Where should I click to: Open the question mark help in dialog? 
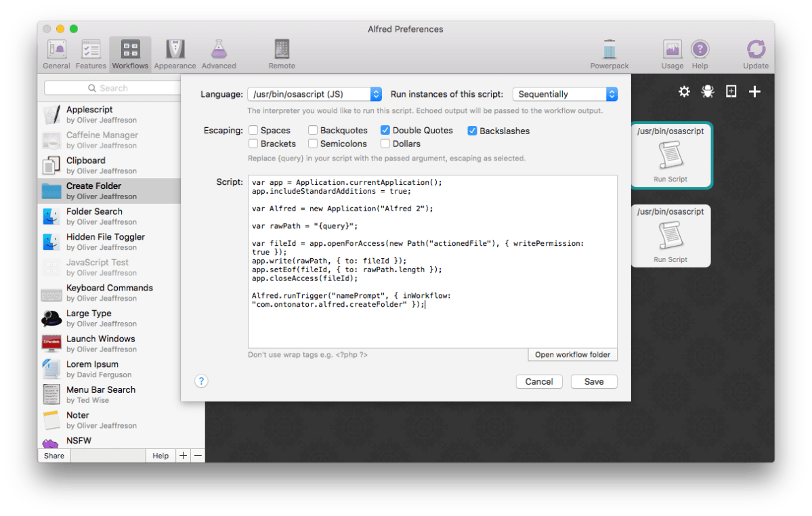(201, 381)
